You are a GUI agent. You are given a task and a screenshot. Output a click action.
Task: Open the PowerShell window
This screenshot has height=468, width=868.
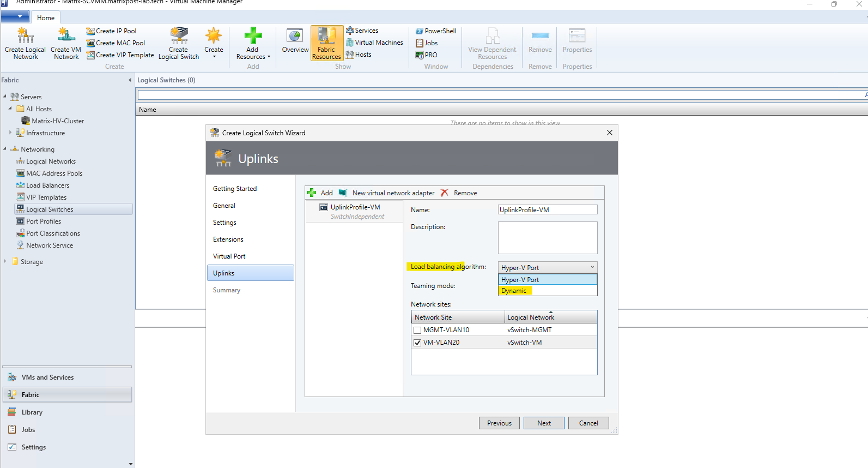pos(436,31)
